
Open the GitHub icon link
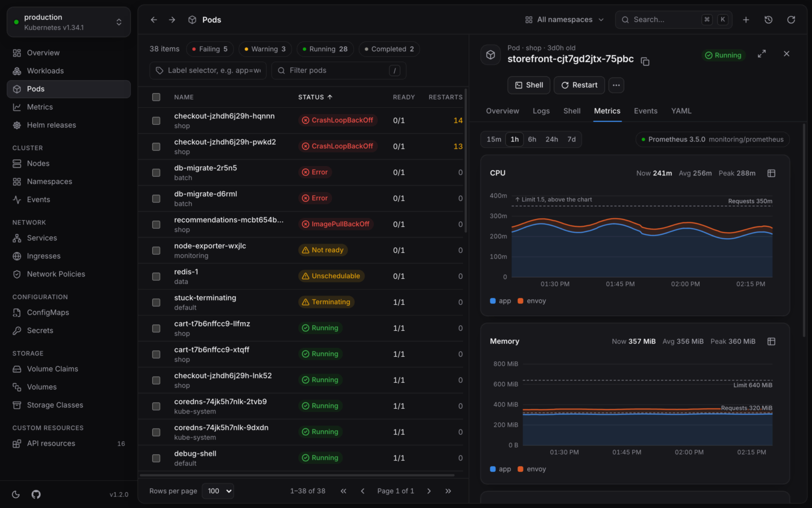click(36, 494)
